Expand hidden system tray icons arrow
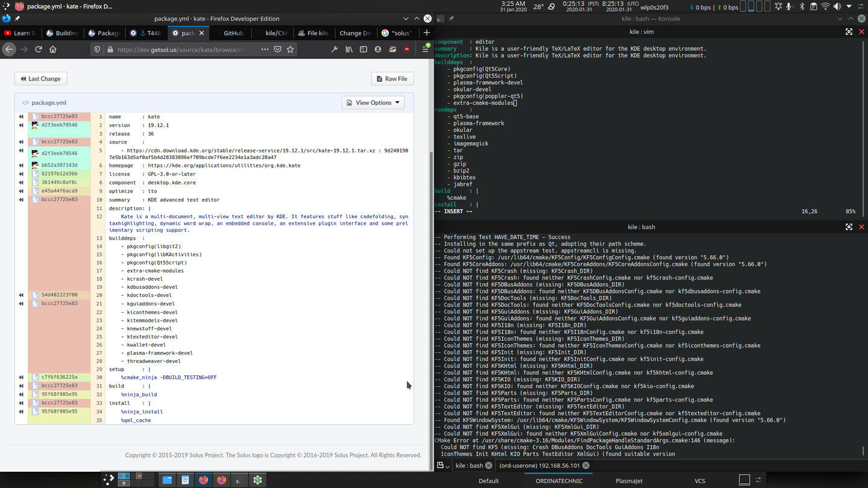Viewport: 868px width, 488px height. [x=850, y=7]
